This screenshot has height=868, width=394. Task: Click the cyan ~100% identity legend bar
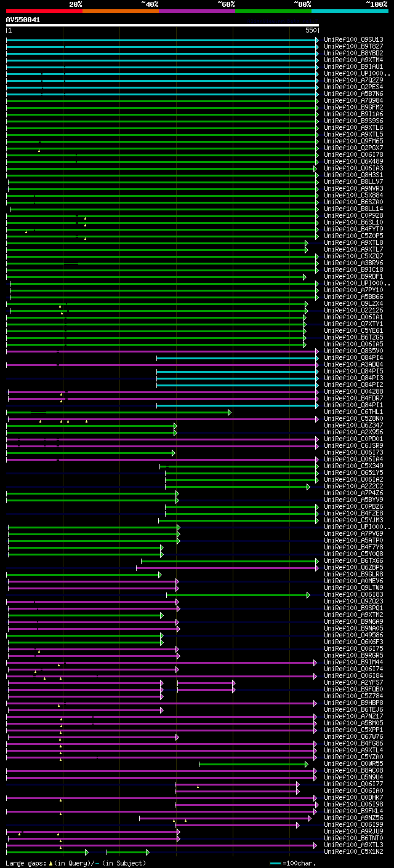tap(350, 11)
